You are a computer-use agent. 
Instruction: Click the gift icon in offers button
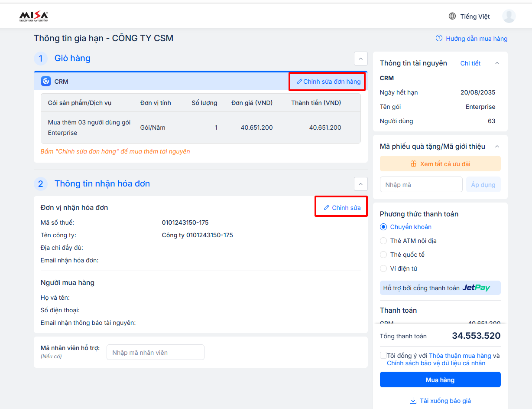[x=413, y=164]
